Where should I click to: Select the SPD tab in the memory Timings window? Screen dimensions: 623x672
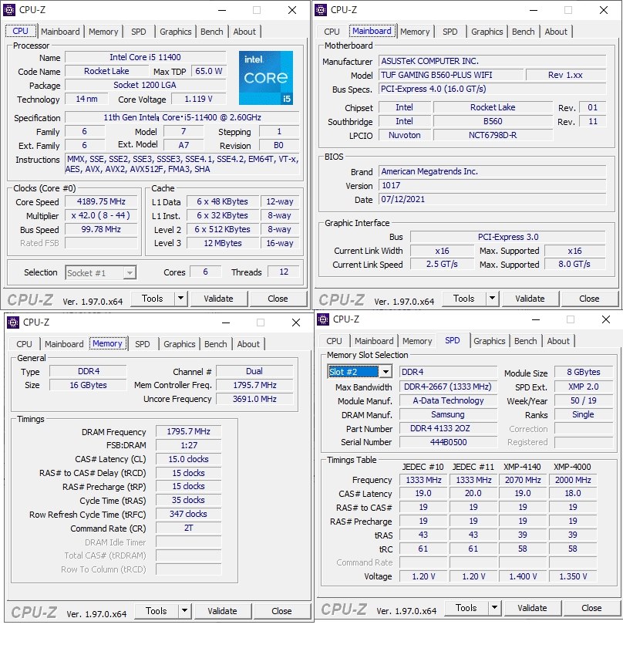click(142, 344)
